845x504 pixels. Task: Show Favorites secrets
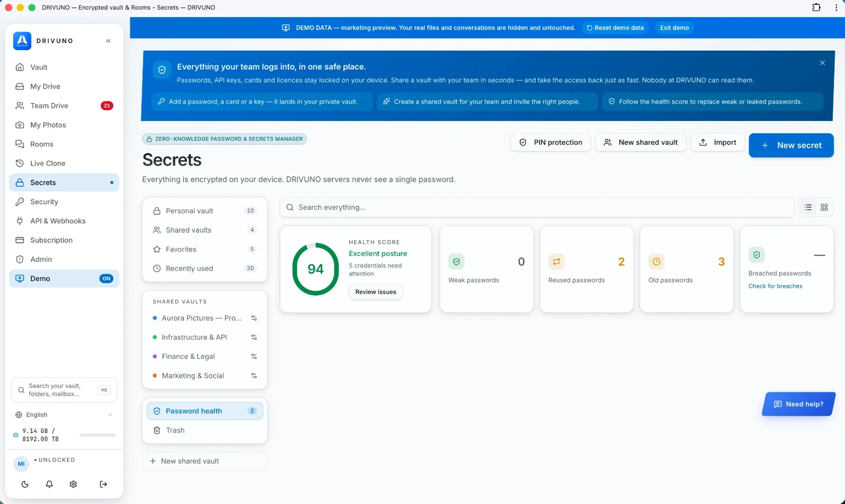pos(205,249)
